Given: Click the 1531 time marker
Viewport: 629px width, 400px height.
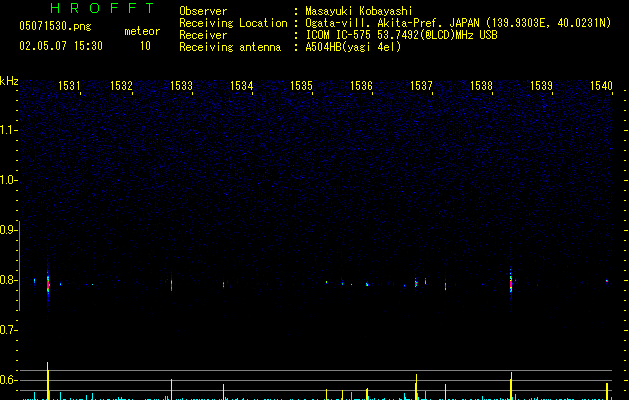Looking at the screenshot, I should coord(69,86).
